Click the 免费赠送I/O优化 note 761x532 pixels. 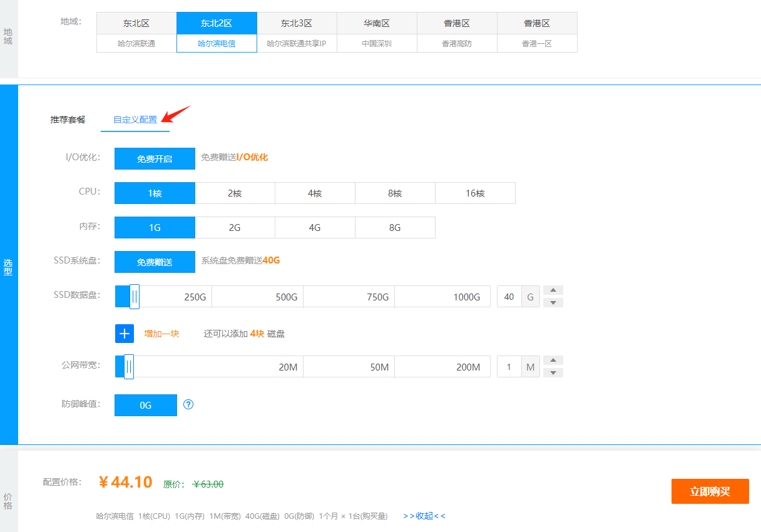click(x=234, y=158)
